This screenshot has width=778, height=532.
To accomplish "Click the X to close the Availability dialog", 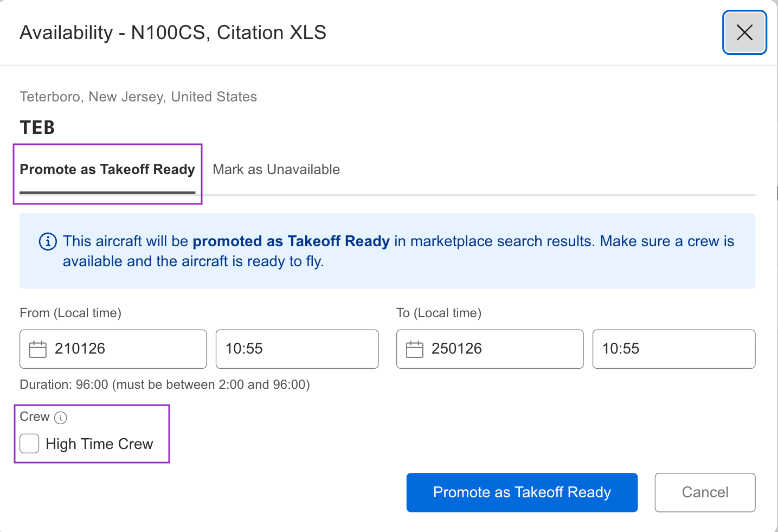I will click(x=744, y=33).
